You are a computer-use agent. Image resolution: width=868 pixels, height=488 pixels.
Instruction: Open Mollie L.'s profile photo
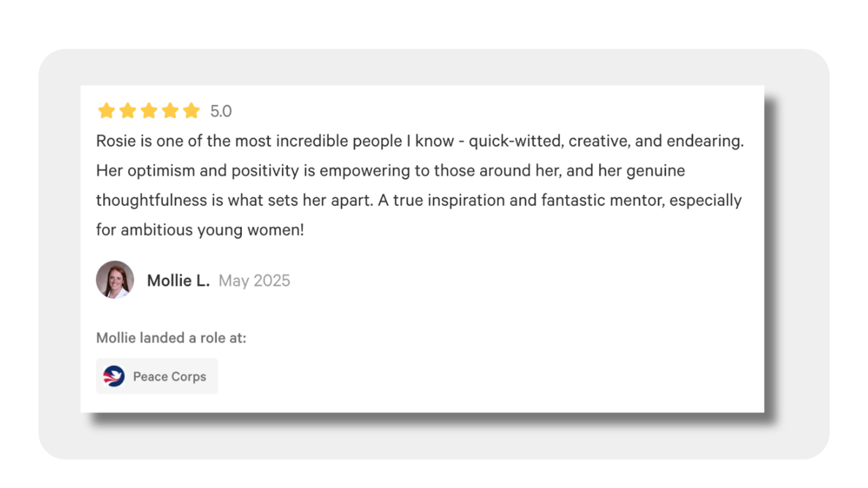[115, 279]
